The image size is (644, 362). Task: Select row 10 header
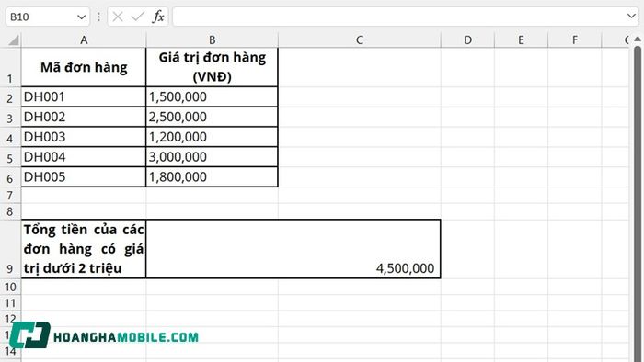(10, 287)
